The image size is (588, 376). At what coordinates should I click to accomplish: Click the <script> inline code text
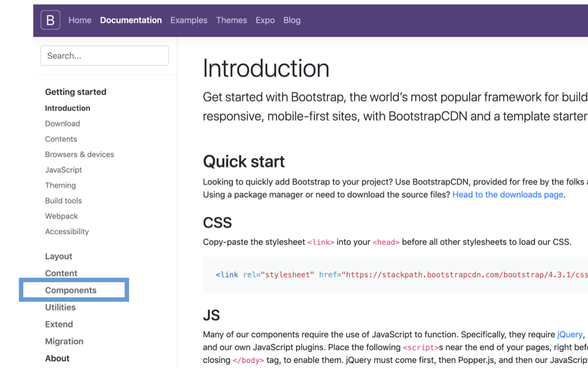click(x=420, y=348)
